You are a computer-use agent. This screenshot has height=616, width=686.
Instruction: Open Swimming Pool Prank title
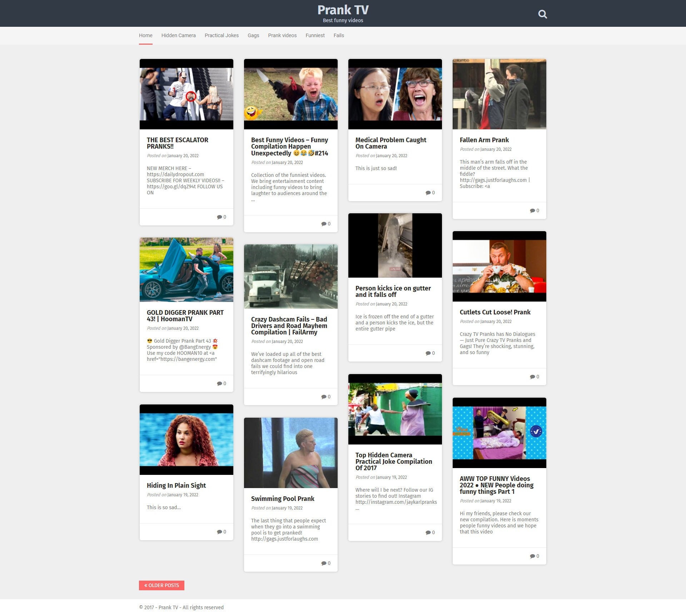(x=283, y=499)
